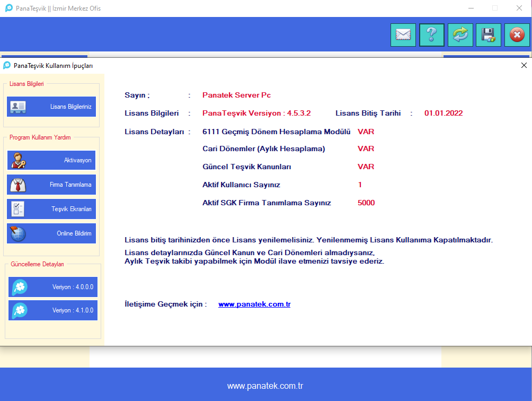Click the Güncel Teşvik Kanunları label

(247, 167)
